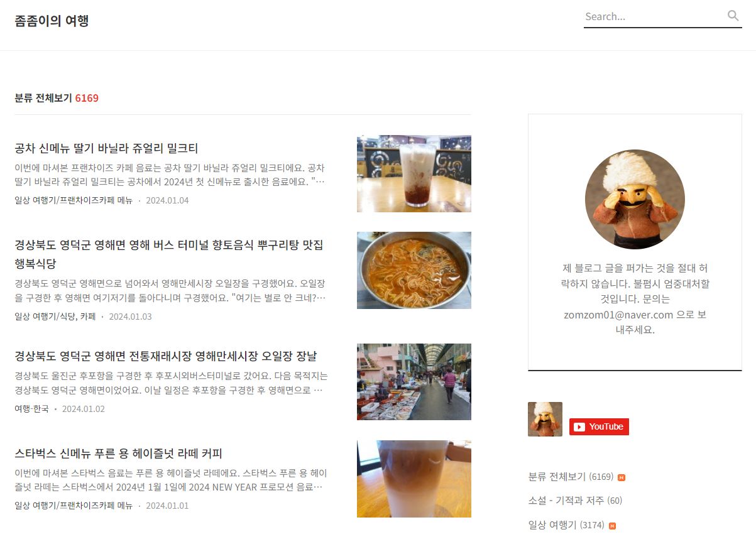Select sidebar category 소설 - 기적과 저주 (60)

pyautogui.click(x=575, y=501)
